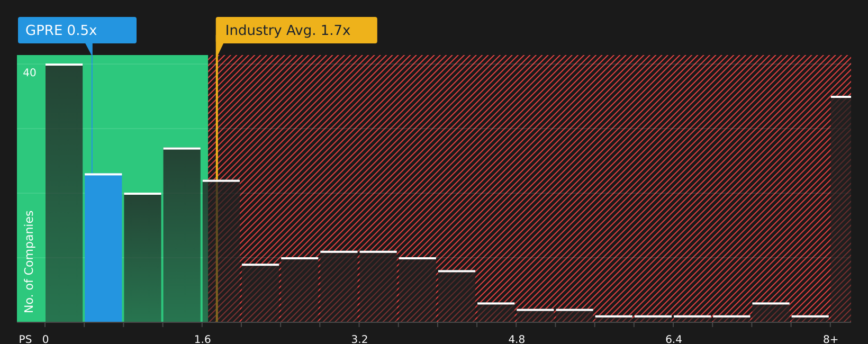Click the x-axis label 4.8
This screenshot has width=868, height=344.
[x=517, y=339]
